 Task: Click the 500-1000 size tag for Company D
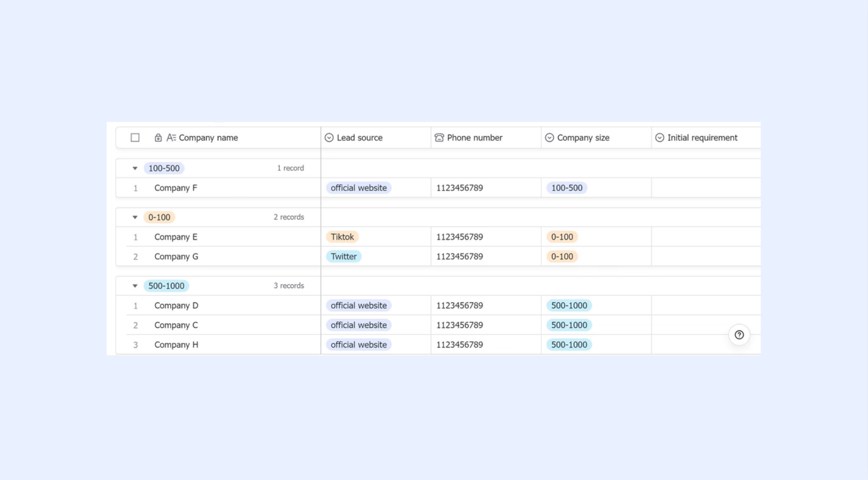(569, 306)
